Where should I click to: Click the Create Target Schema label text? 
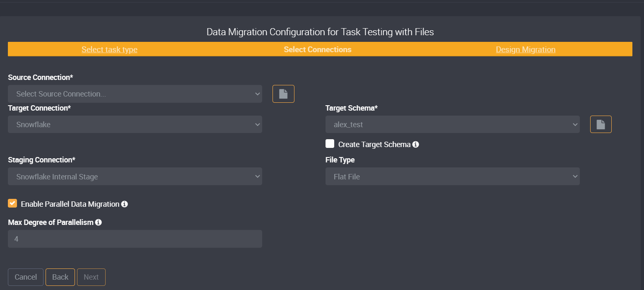tap(374, 145)
